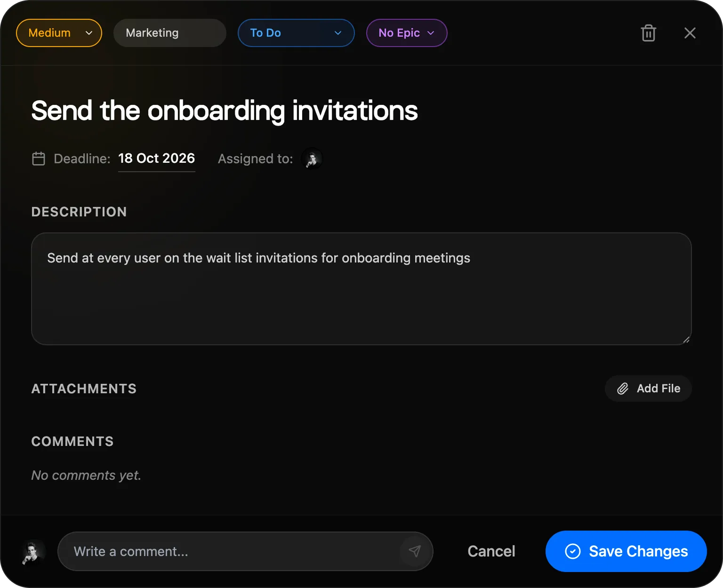The image size is (723, 588).
Task: Add File to attachments
Action: coord(648,389)
